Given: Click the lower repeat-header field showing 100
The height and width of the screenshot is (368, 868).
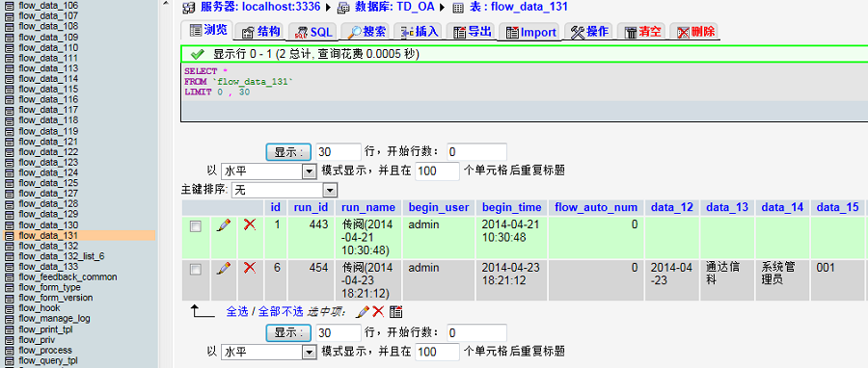Looking at the screenshot, I should click(437, 352).
